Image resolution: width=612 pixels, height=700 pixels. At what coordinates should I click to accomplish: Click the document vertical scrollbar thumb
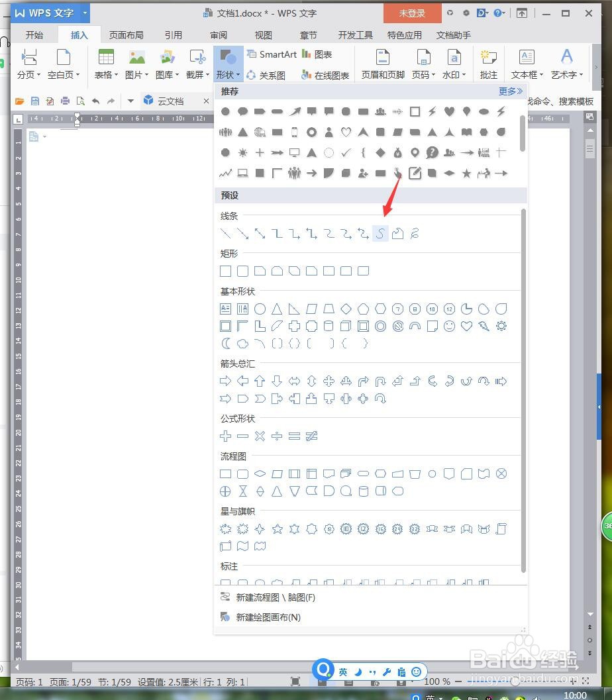point(590,148)
